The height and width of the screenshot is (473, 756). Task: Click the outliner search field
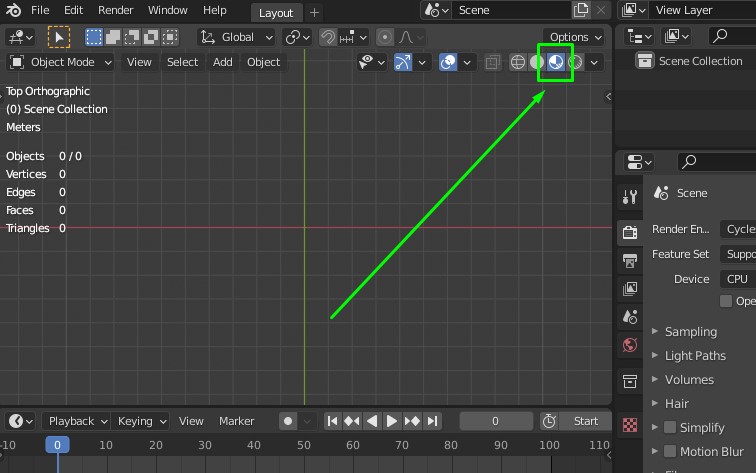point(732,36)
